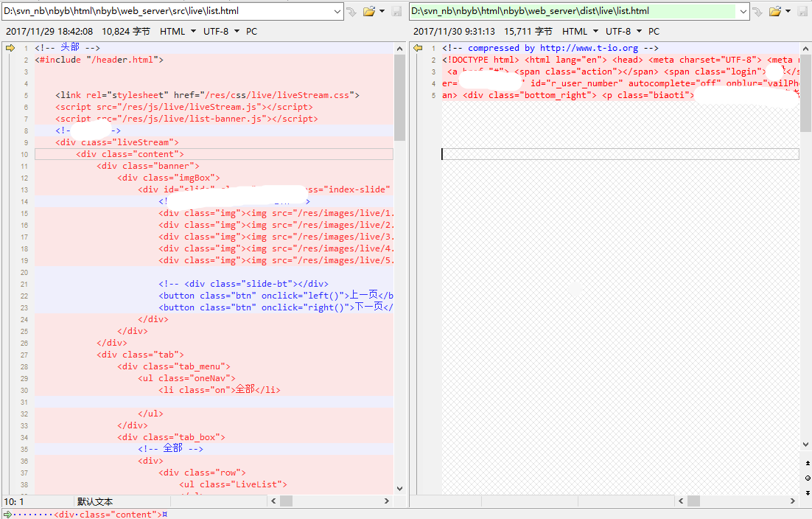
Task: Open the left Open File button's dropdown arrow
Action: click(382, 11)
